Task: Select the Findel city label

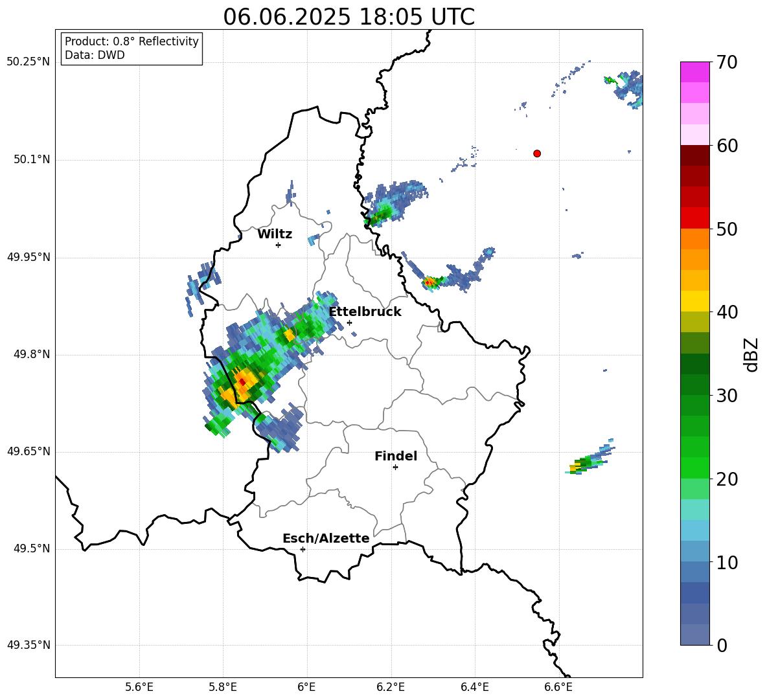Action: pos(396,456)
